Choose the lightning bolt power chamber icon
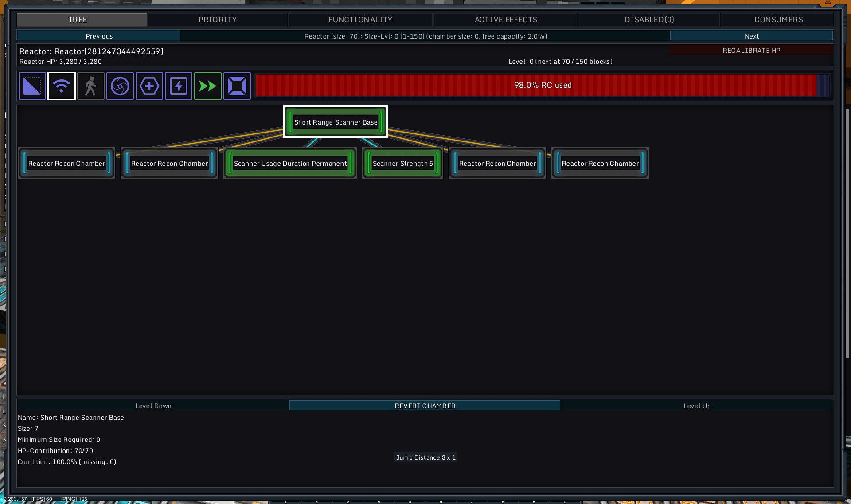Viewport: 851px width, 504px height. coord(178,86)
